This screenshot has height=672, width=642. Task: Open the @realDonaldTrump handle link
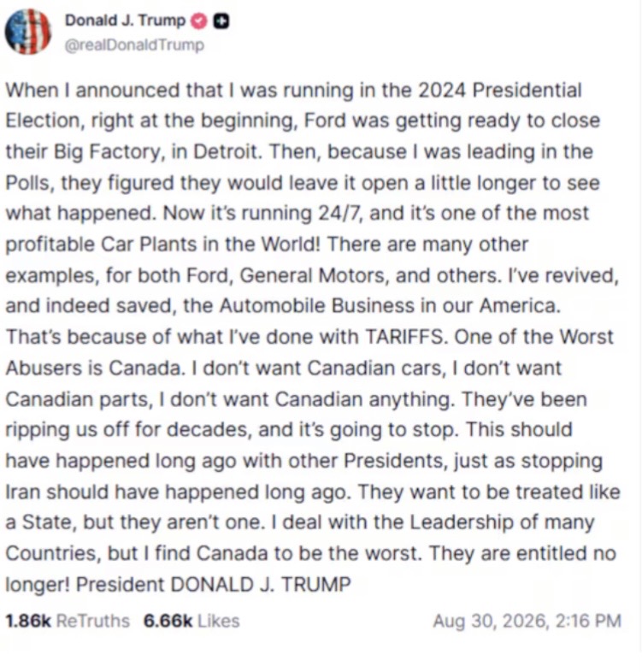(x=134, y=45)
